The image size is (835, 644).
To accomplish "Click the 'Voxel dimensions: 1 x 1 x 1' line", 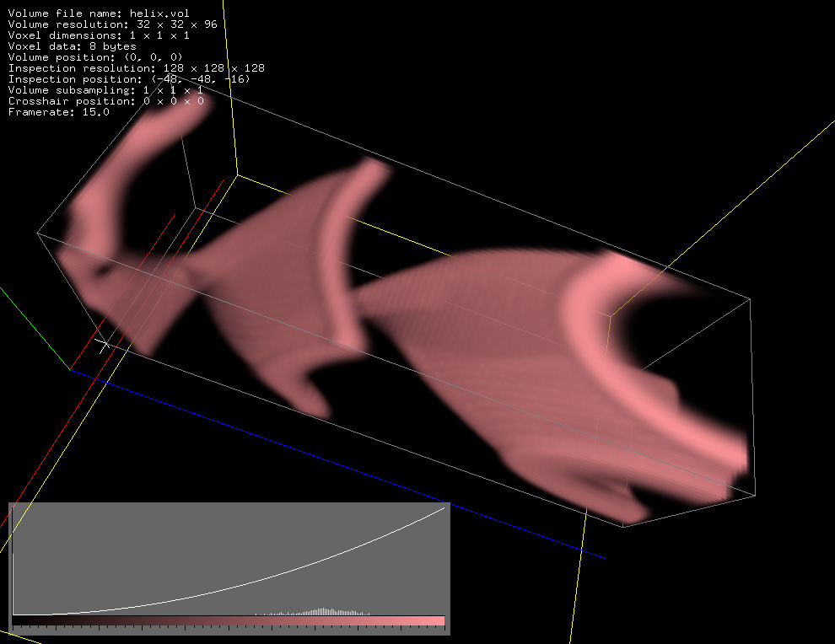I will [x=99, y=35].
